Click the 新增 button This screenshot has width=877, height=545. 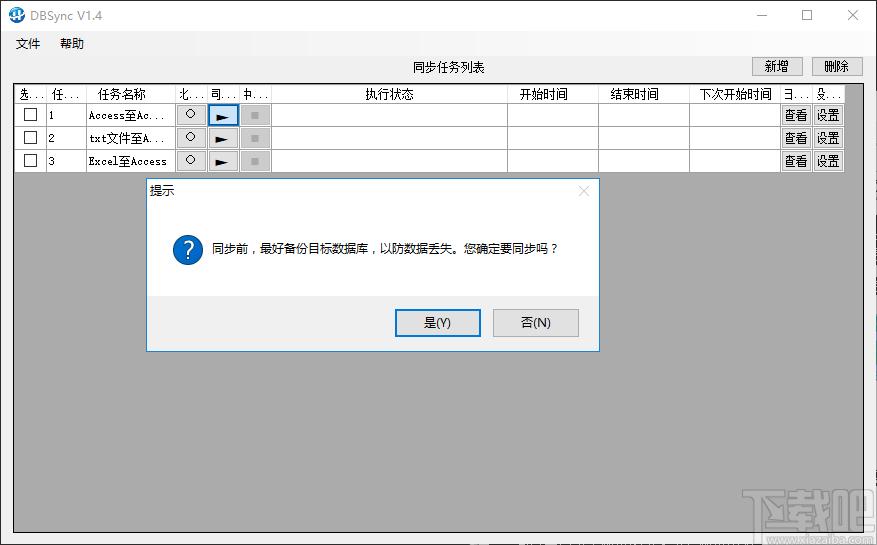777,67
